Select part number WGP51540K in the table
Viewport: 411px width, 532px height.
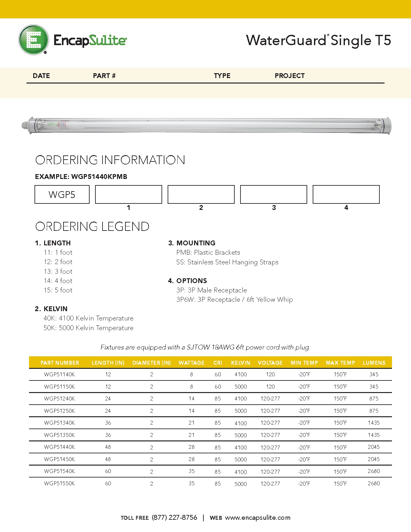59,471
